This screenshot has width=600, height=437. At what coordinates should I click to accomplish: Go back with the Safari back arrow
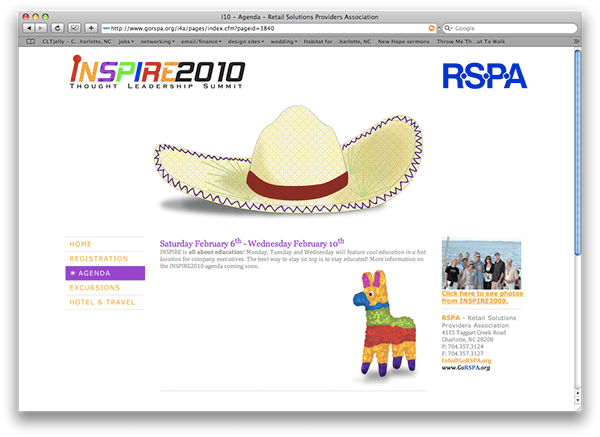pyautogui.click(x=29, y=28)
